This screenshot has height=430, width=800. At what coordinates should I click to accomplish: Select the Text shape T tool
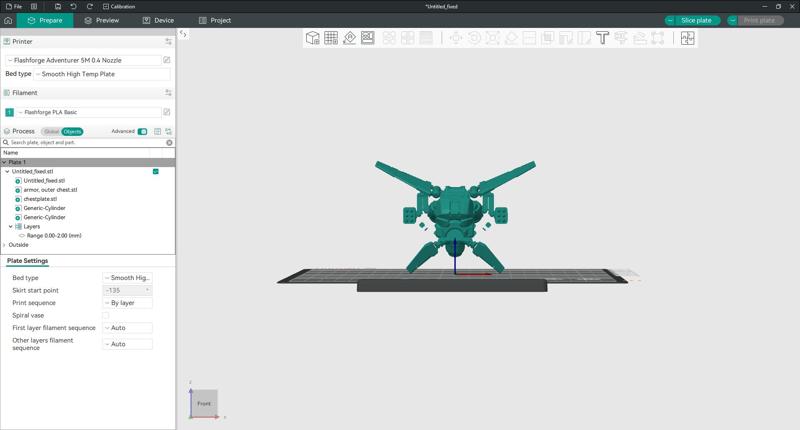603,38
